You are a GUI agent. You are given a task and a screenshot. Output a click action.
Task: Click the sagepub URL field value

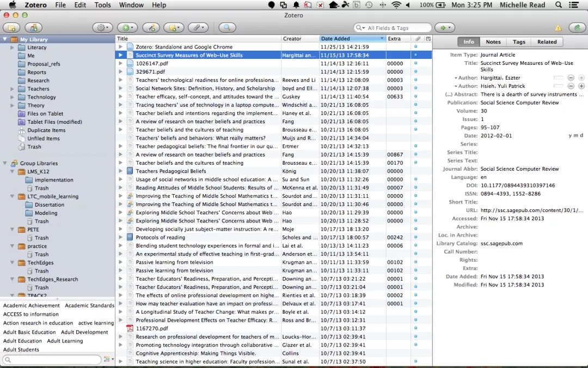tap(532, 210)
